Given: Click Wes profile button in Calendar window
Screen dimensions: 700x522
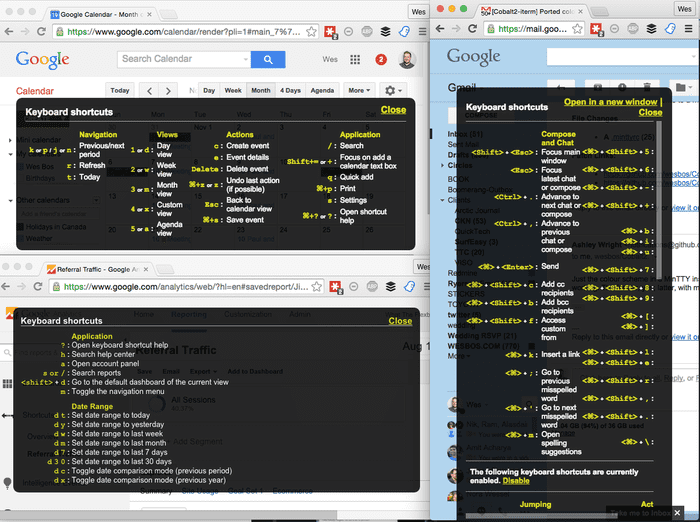Looking at the screenshot, I should click(418, 12).
